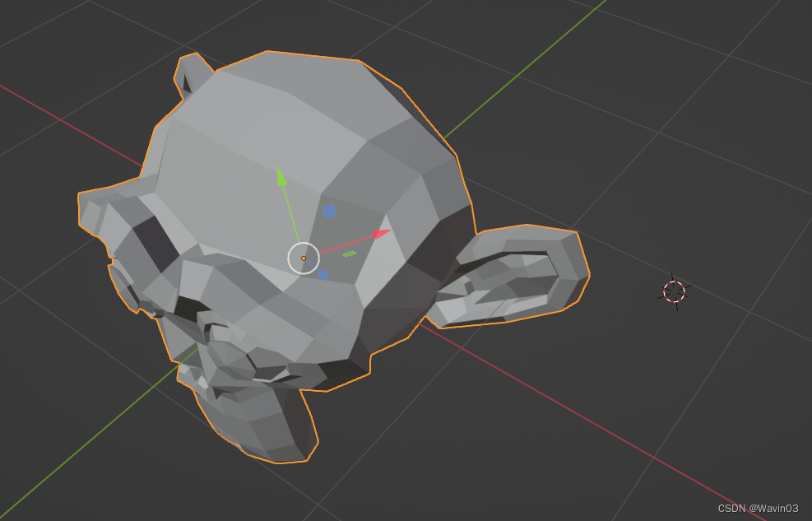Click the white circle at gizmo center
Screen dimensions: 812x521
coord(304,258)
